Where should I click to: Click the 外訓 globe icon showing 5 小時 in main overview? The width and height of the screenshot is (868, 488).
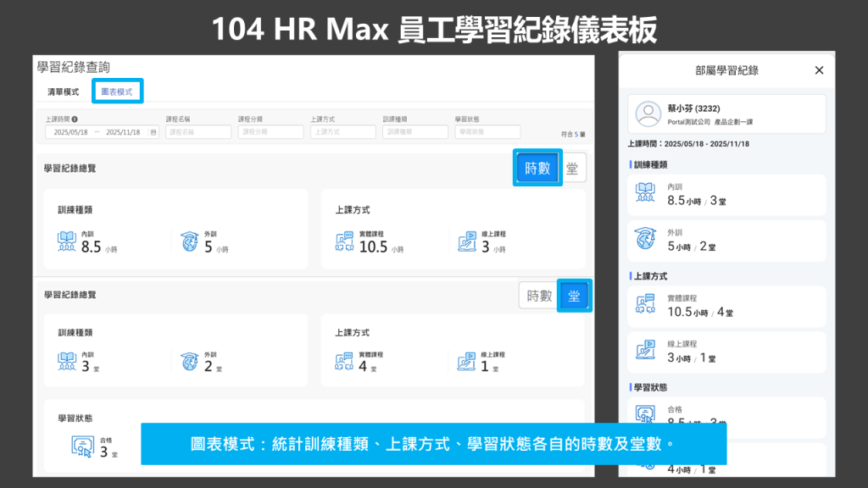click(189, 242)
